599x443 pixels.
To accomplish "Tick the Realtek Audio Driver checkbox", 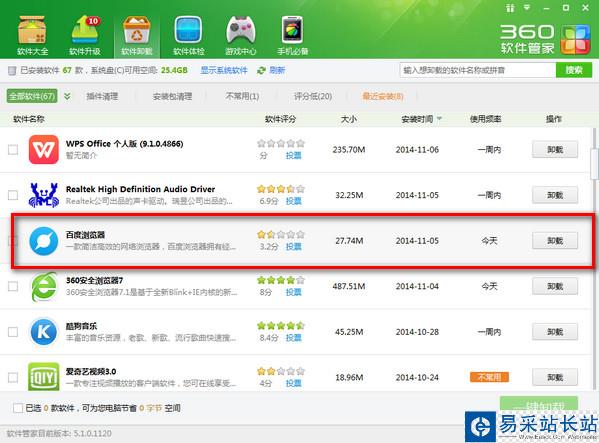I will 13,195.
